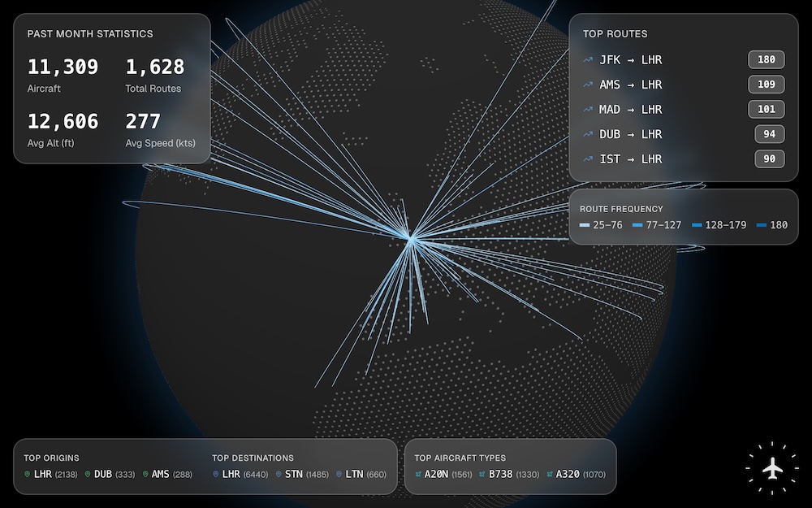Image resolution: width=812 pixels, height=508 pixels.
Task: Click the blue pin icon next to STN
Action: point(279,475)
